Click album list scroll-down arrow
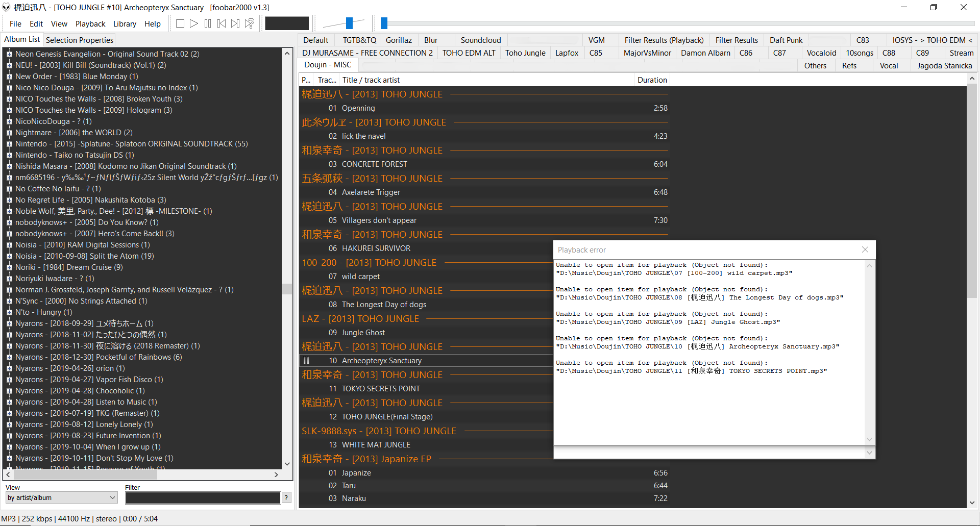Image resolution: width=980 pixels, height=526 pixels. (x=287, y=464)
